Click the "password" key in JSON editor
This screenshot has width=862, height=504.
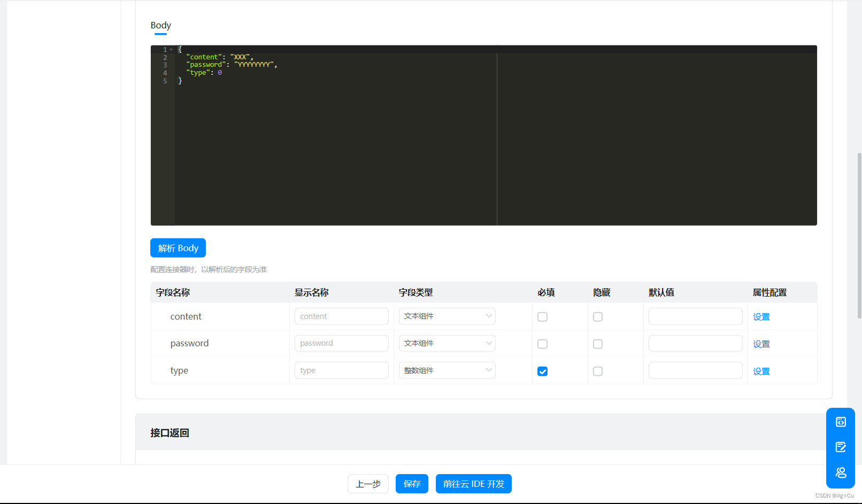point(206,65)
